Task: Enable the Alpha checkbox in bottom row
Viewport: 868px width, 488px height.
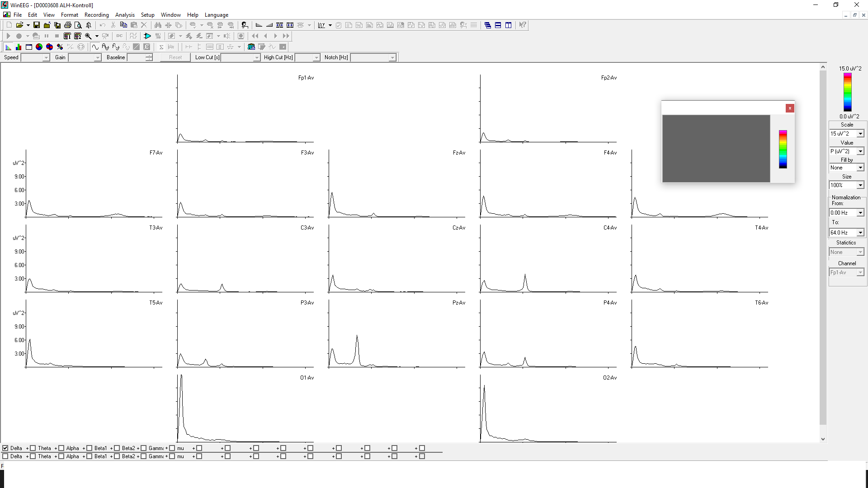Action: pyautogui.click(x=61, y=456)
